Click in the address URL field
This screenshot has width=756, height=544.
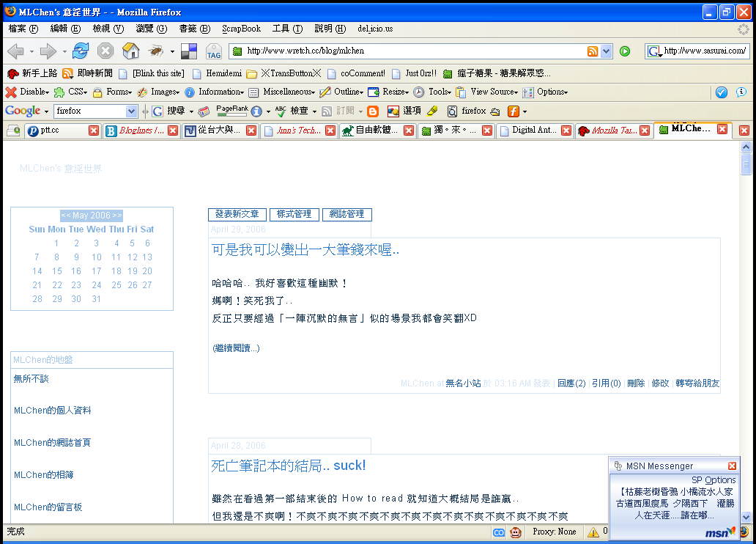pos(415,51)
